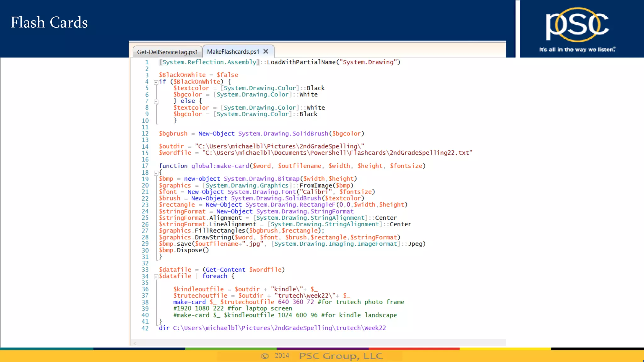Image resolution: width=644 pixels, height=362 pixels.
Task: Click the $wordfile path string
Action: [337, 153]
